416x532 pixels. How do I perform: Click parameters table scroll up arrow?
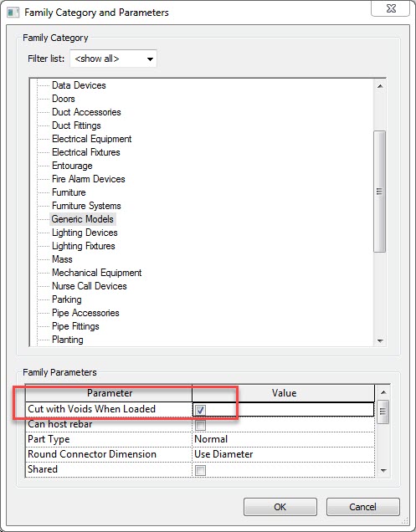pyautogui.click(x=383, y=392)
